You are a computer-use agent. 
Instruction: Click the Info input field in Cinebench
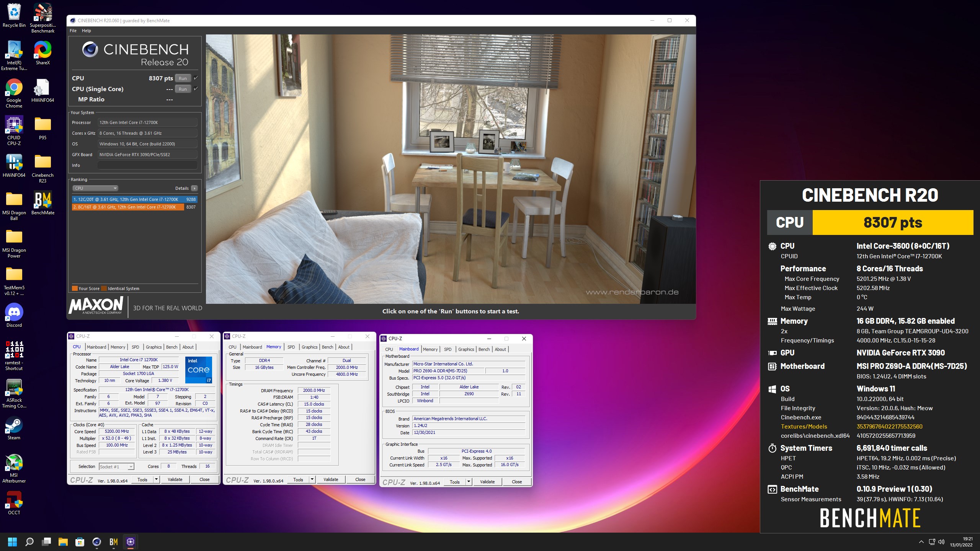click(147, 165)
